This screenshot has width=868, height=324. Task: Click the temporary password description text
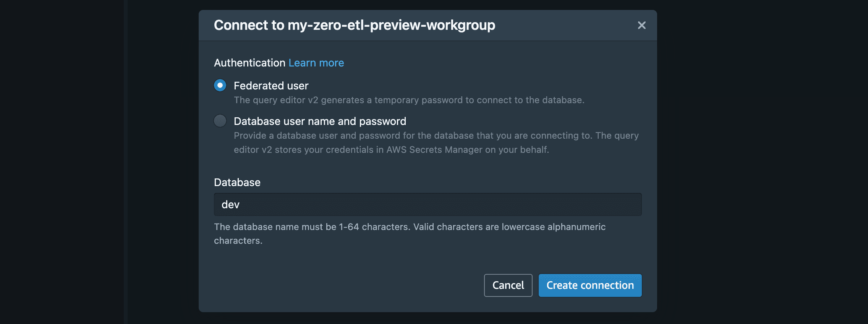pyautogui.click(x=409, y=100)
